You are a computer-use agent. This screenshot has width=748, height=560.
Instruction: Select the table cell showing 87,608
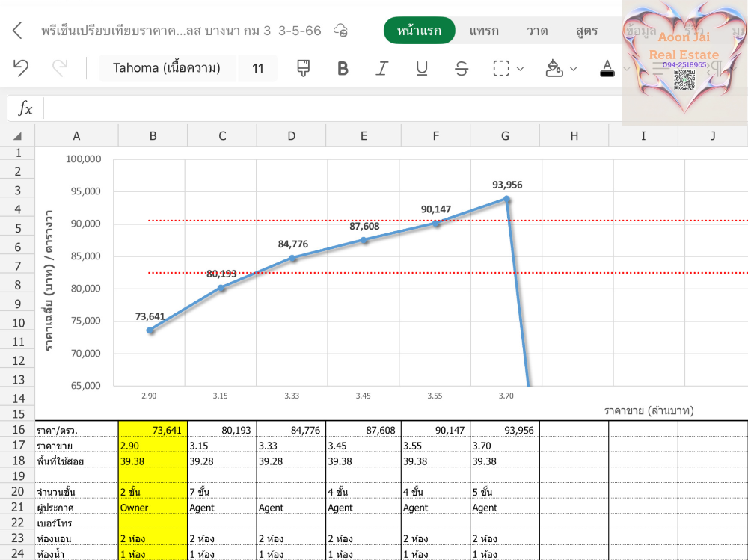click(x=364, y=430)
